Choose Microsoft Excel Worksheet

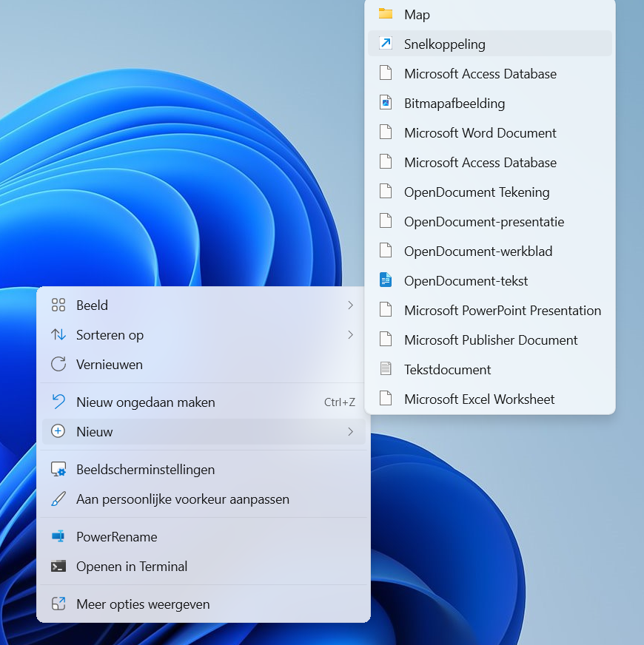[479, 399]
